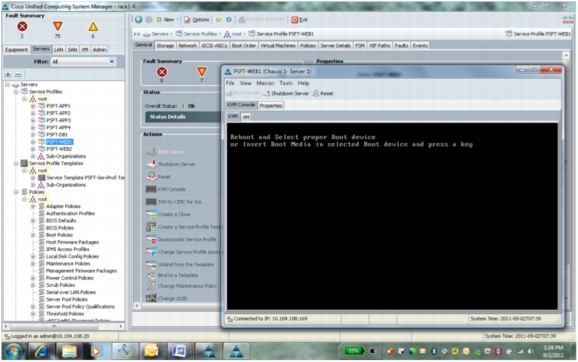Open Macros menu in KVM window
The image size is (578, 362).
coord(265,83)
